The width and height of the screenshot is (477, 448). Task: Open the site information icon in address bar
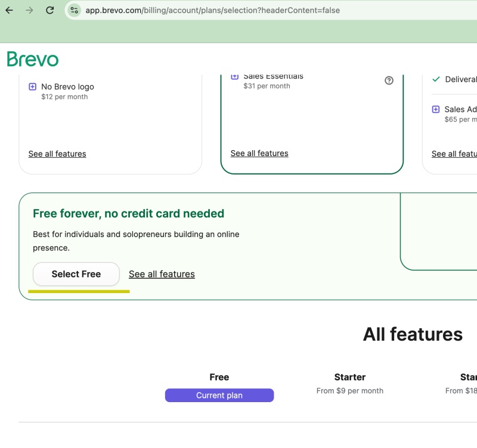[74, 10]
